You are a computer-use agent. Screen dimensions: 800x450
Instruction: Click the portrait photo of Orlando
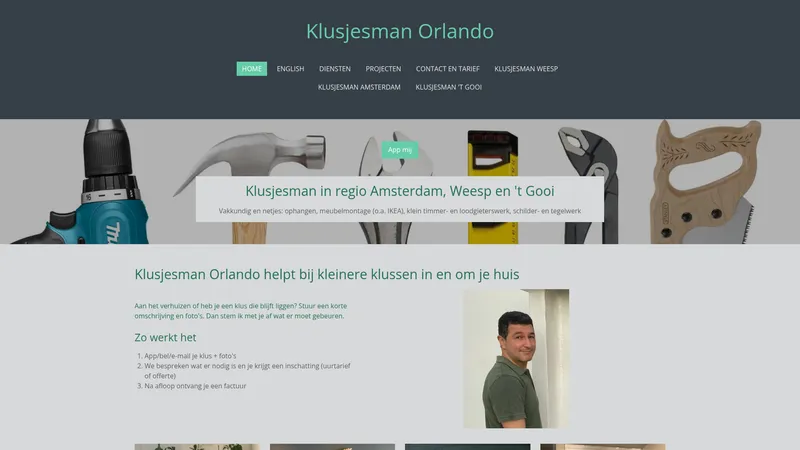[x=516, y=359]
